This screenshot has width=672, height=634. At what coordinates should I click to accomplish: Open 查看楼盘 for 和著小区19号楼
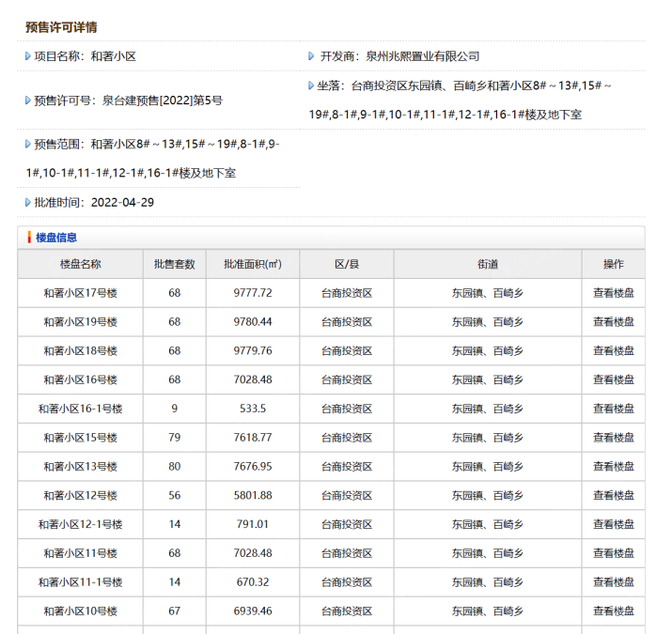[614, 322]
